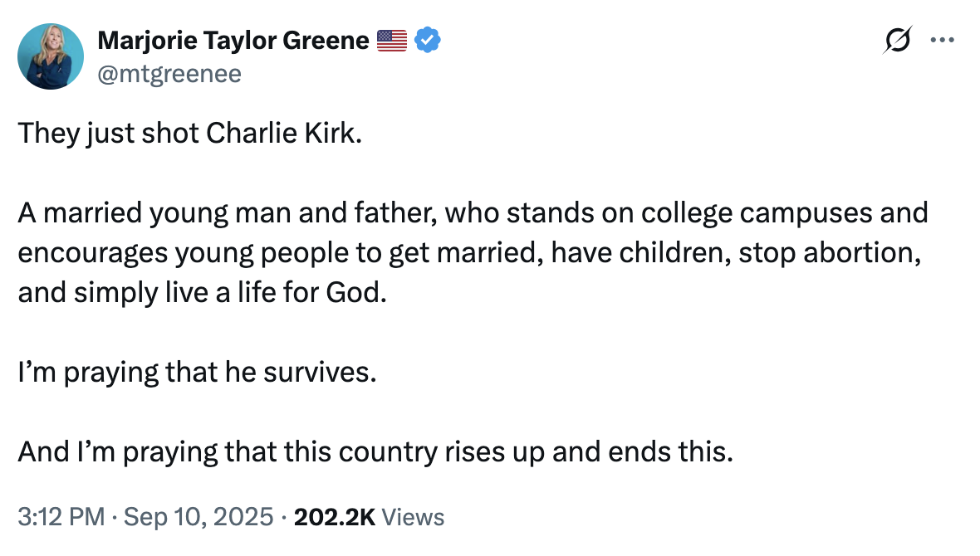This screenshot has width=980, height=556.
Task: Click the 'I'm praying that he survives' line
Action: [197, 372]
